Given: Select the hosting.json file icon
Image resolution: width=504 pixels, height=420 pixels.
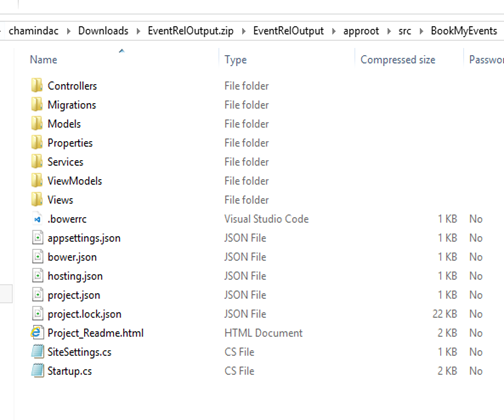Looking at the screenshot, I should 37,276.
